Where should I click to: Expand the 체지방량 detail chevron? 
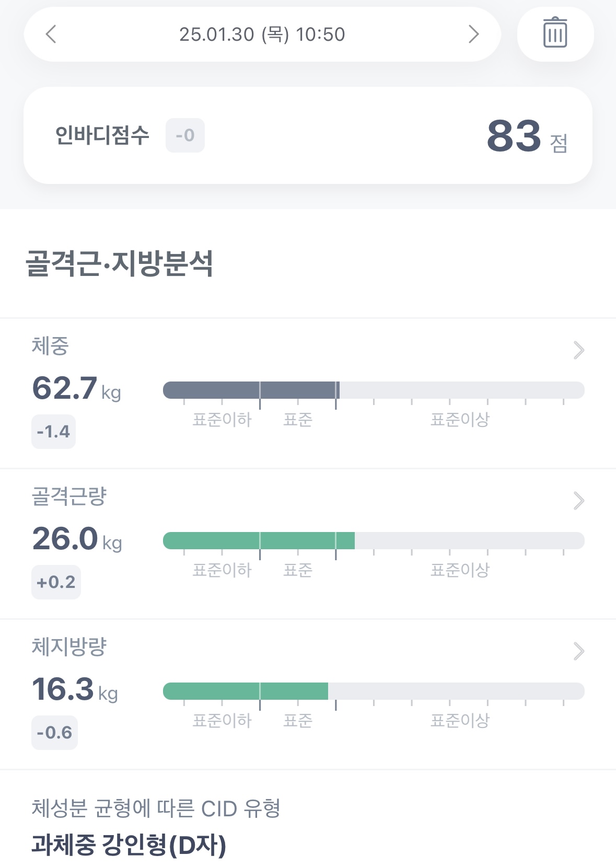pos(578,651)
